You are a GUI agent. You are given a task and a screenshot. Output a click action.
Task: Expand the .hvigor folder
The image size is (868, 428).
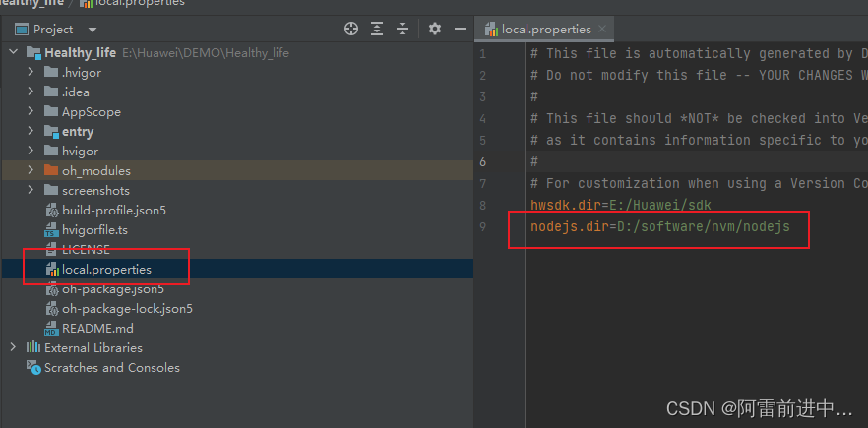[x=31, y=72]
